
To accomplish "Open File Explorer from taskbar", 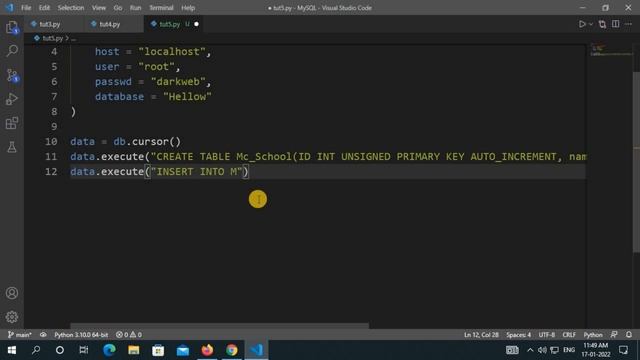I will pyautogui.click(x=133, y=350).
